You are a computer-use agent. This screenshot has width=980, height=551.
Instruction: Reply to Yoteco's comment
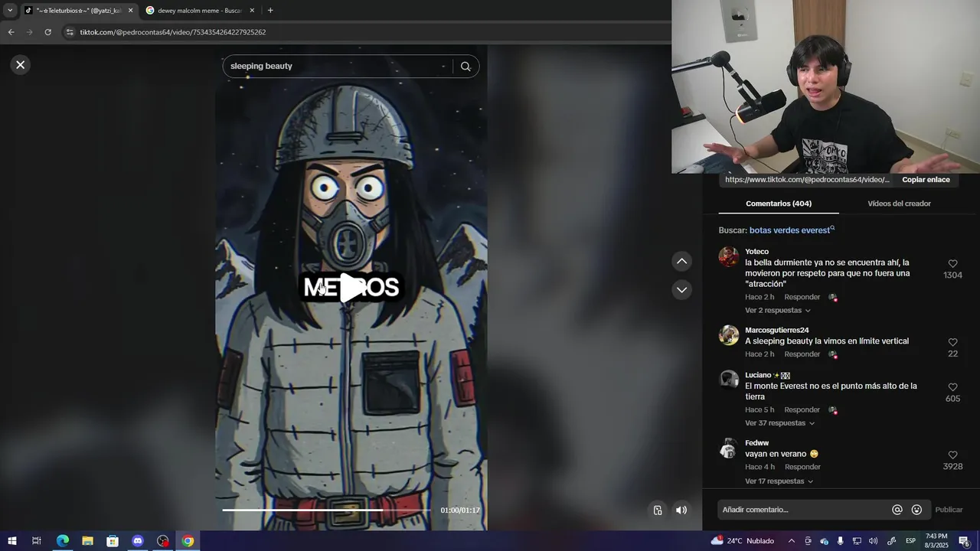pyautogui.click(x=802, y=297)
